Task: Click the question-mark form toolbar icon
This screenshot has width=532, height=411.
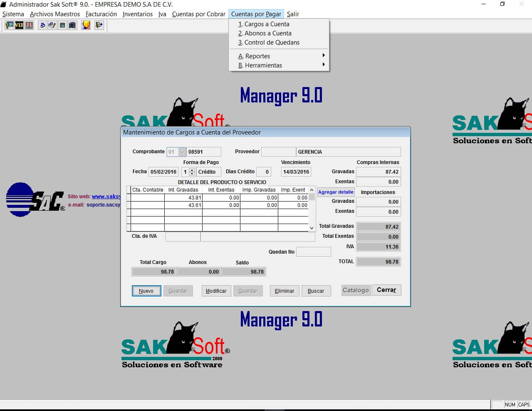Action: tap(9, 25)
